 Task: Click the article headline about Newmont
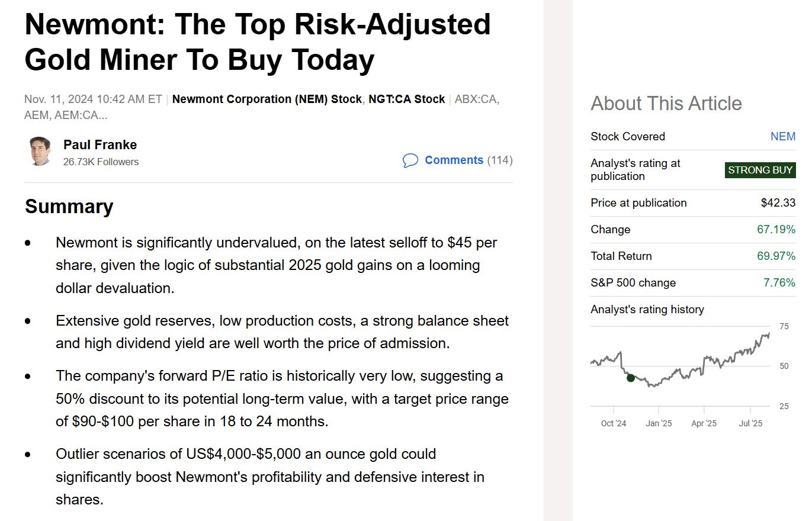(257, 41)
